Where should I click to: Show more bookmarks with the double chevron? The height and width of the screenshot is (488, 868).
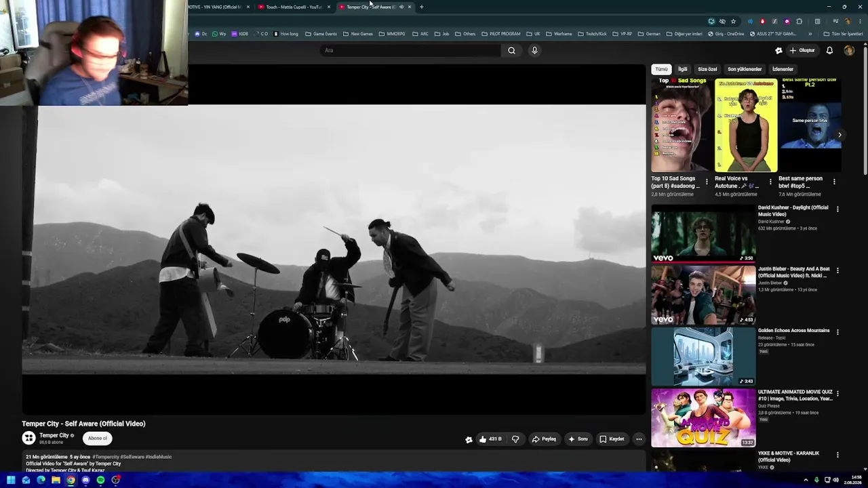click(x=810, y=34)
